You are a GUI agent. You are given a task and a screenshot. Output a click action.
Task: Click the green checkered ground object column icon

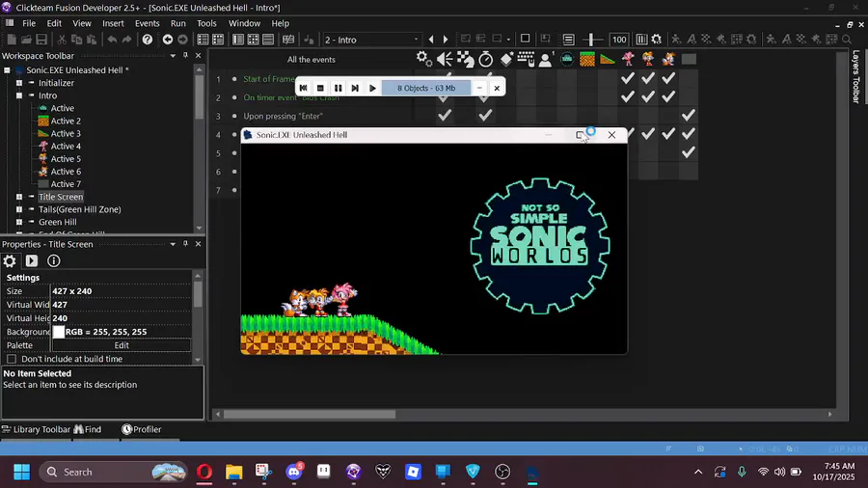[586, 59]
